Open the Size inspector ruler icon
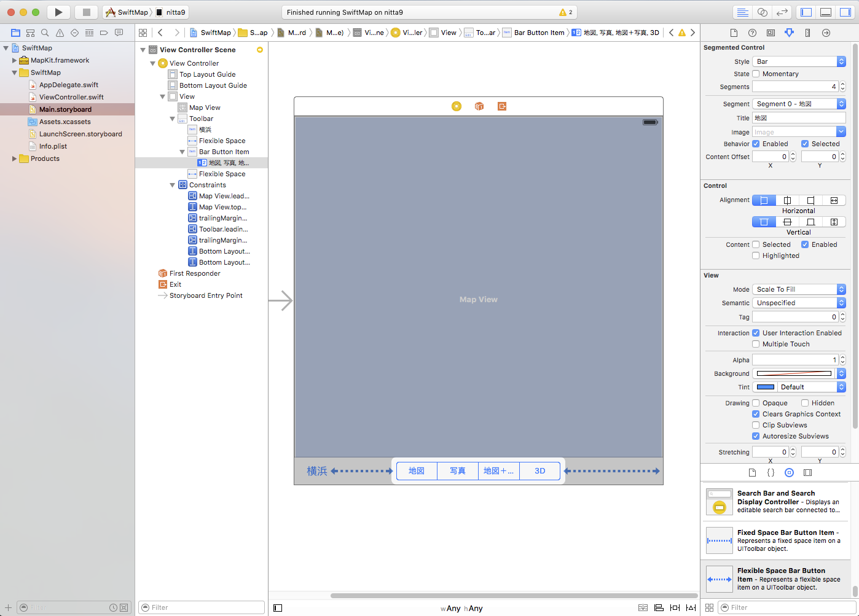The width and height of the screenshot is (859, 616). [x=807, y=33]
